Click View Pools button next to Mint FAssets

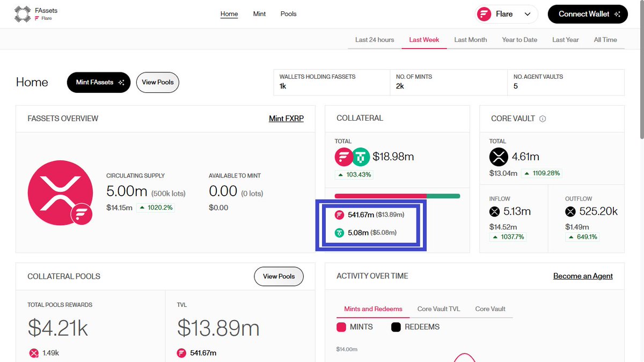pyautogui.click(x=158, y=83)
